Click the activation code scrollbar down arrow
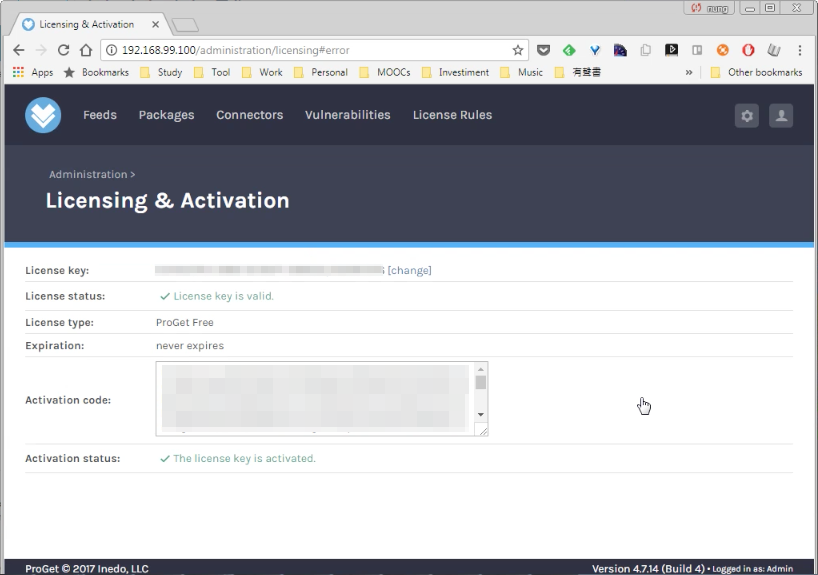This screenshot has width=818, height=575. pos(480,414)
